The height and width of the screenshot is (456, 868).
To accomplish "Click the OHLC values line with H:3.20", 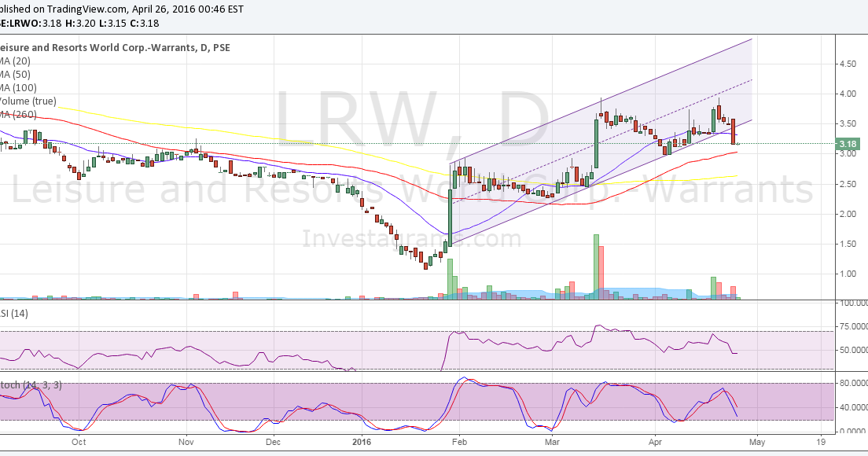I will coord(79,24).
